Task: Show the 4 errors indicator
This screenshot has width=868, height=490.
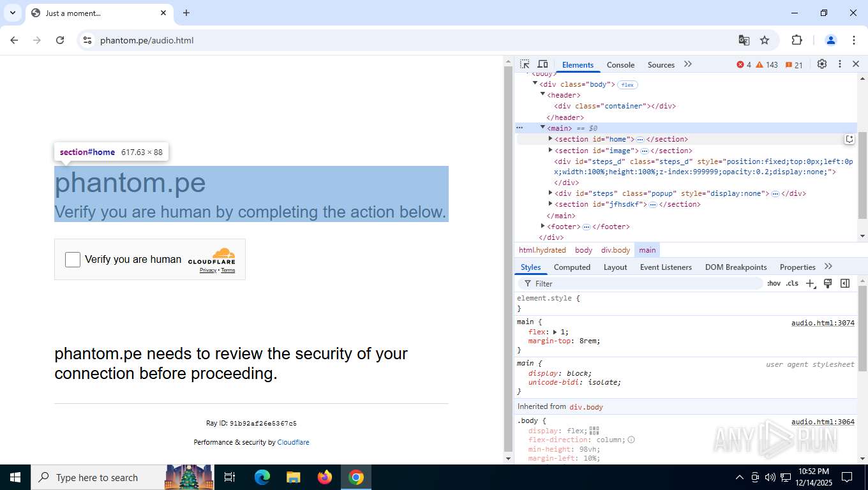Action: (744, 64)
